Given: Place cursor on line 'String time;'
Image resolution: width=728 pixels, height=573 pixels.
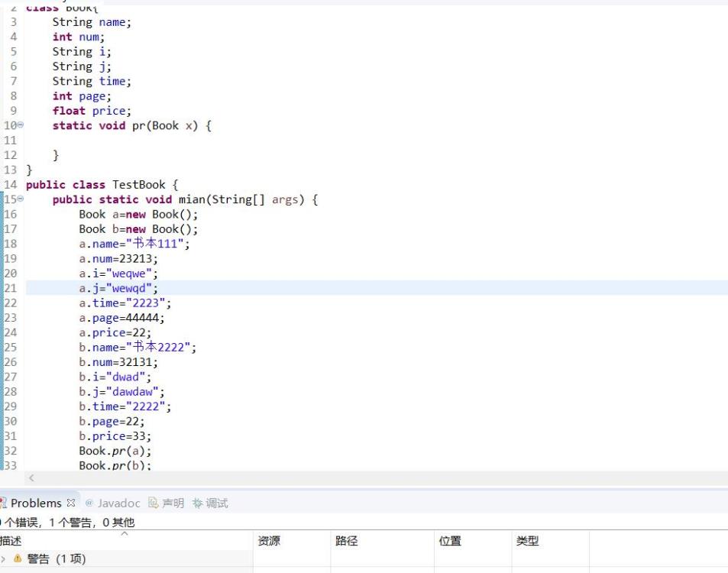Looking at the screenshot, I should coord(92,81).
